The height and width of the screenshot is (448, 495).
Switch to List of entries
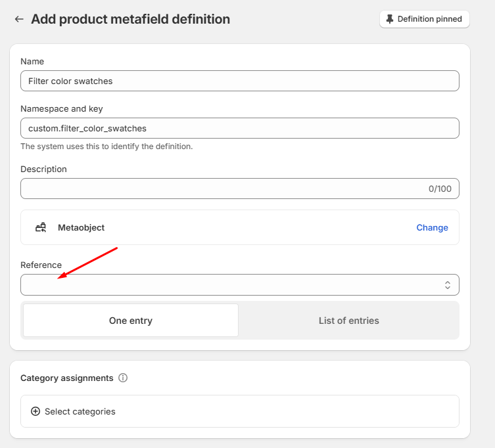[x=348, y=321]
